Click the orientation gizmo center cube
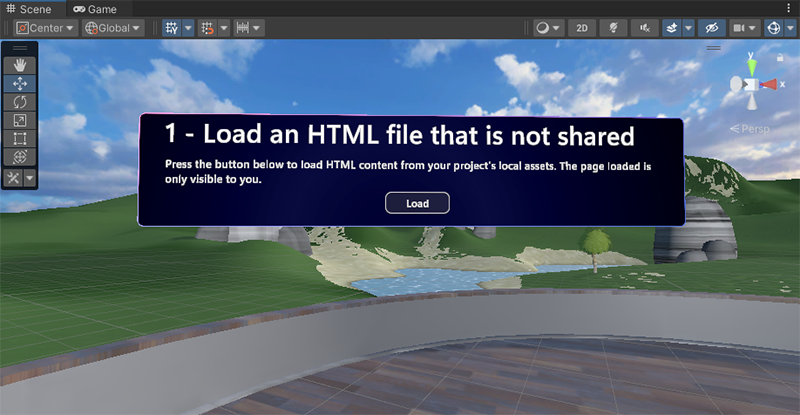Viewport: 800px width, 415px height. click(752, 85)
